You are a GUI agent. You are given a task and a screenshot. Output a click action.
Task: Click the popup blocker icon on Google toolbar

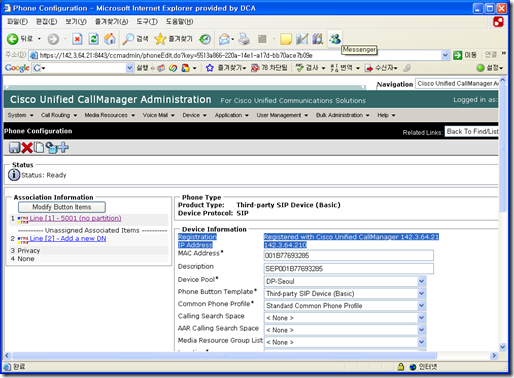coord(255,68)
